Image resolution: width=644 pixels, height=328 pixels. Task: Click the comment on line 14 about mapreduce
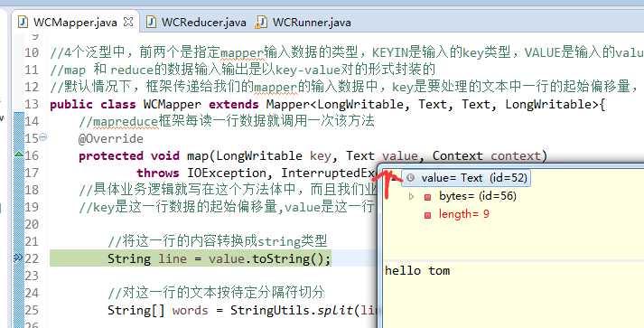click(227, 121)
